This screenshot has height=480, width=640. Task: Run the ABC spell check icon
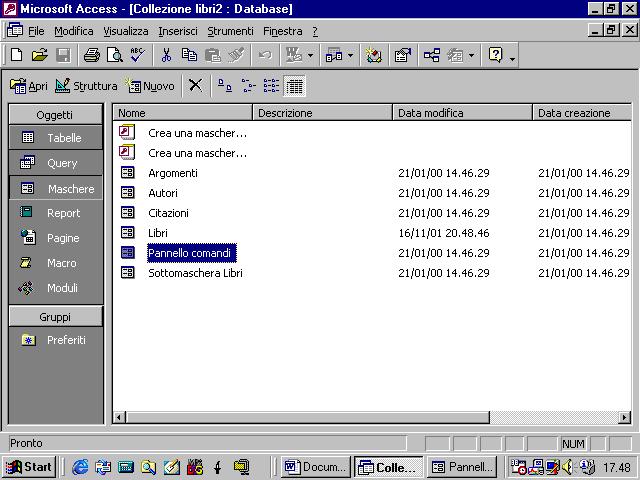138,55
